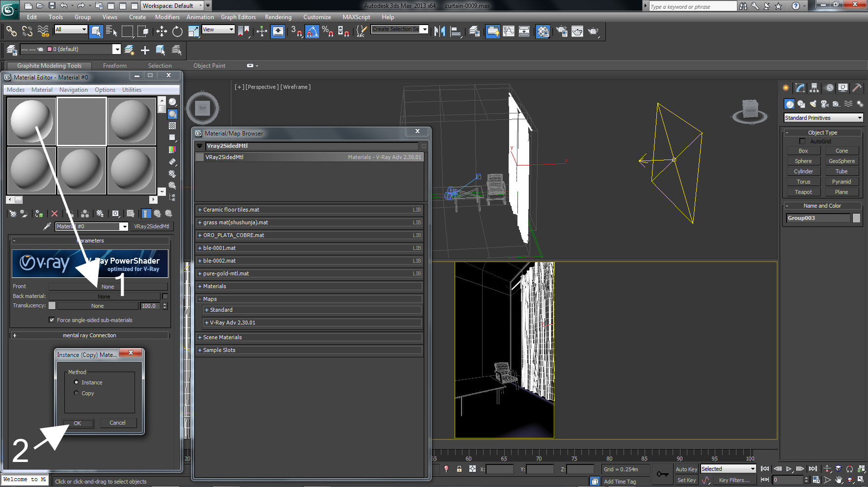Click the GeoSphere primitive button

click(841, 161)
